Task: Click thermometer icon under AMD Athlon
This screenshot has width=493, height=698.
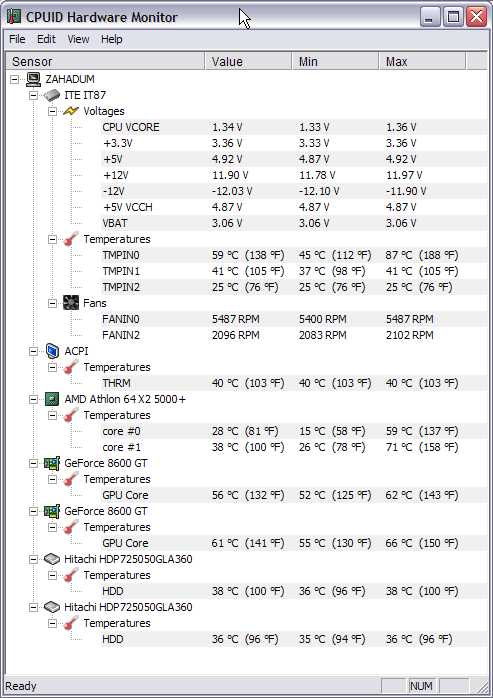Action: click(x=71, y=415)
